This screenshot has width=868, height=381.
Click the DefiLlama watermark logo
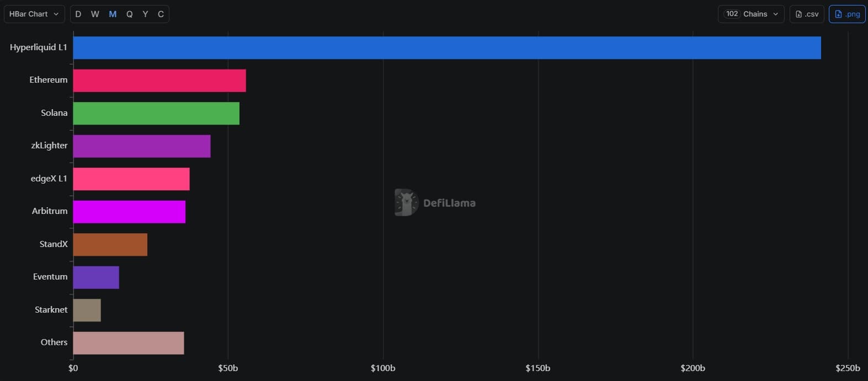(x=435, y=202)
